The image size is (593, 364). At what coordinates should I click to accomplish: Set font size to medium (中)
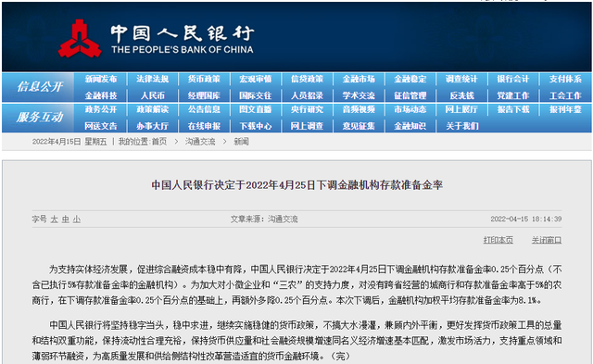click(66, 220)
